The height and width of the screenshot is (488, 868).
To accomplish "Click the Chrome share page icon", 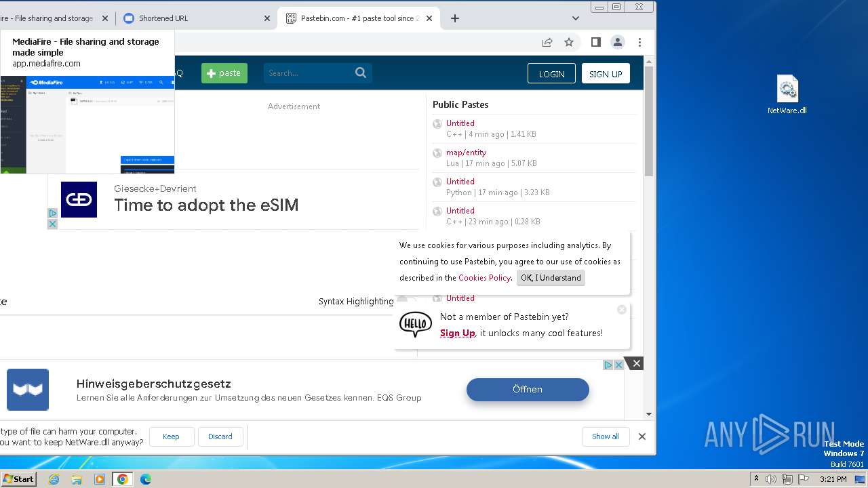I will pos(547,42).
